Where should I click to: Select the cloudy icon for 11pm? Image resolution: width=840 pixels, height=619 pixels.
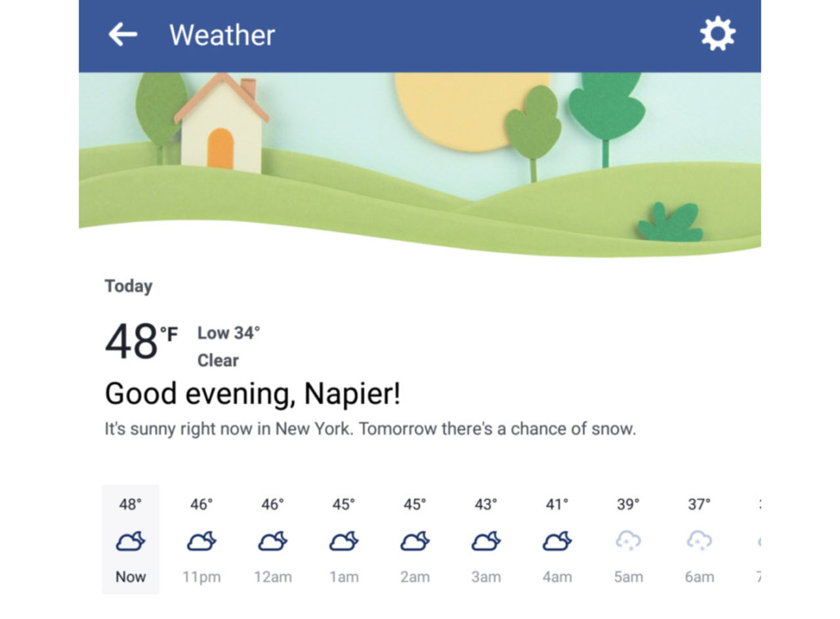pyautogui.click(x=202, y=540)
